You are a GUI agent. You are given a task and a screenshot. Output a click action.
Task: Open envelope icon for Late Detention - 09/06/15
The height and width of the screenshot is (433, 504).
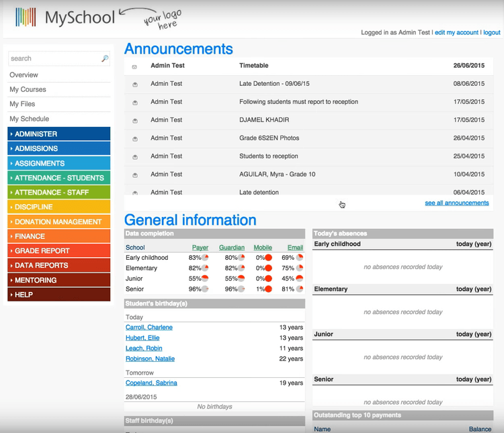click(x=135, y=85)
